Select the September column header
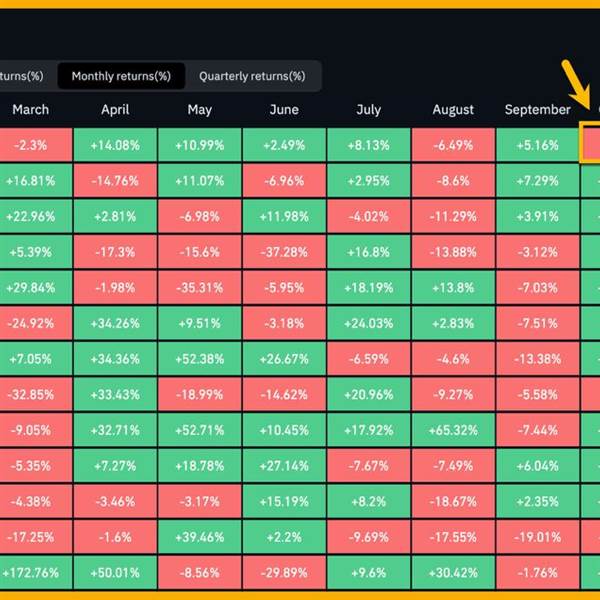 coord(538,110)
